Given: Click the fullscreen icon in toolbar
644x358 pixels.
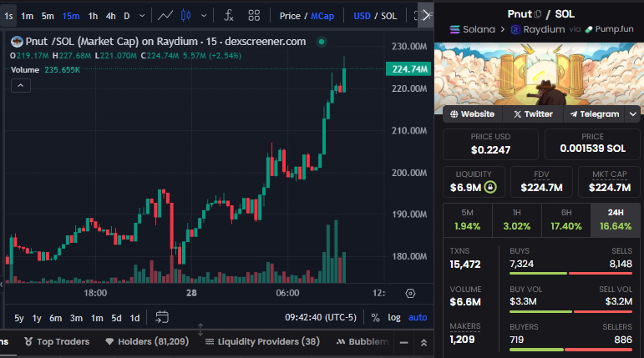Looking at the screenshot, I should [416, 16].
